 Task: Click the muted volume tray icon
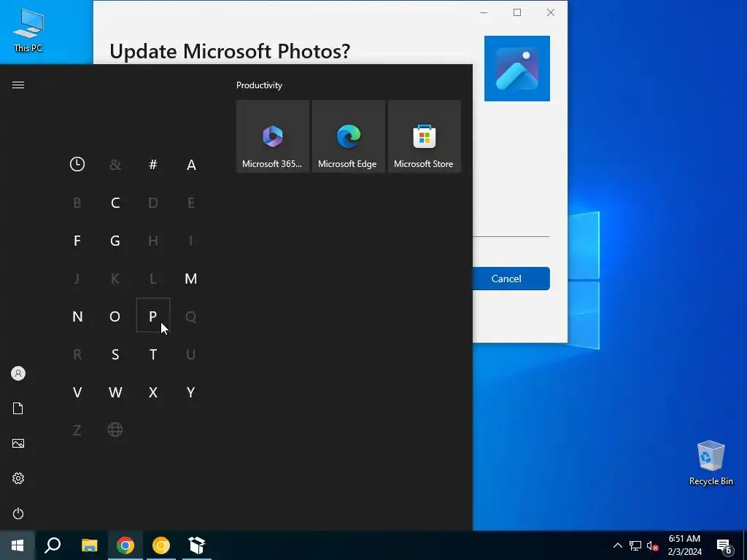point(652,545)
